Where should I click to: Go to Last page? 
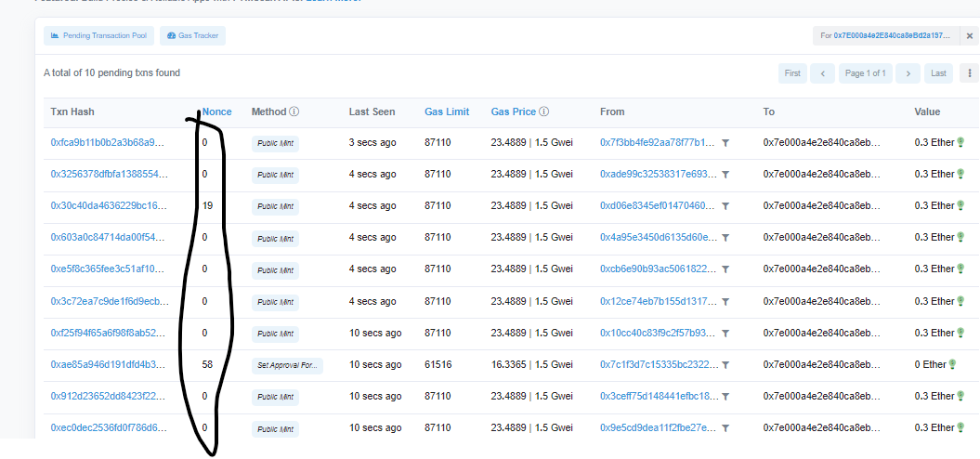(938, 73)
